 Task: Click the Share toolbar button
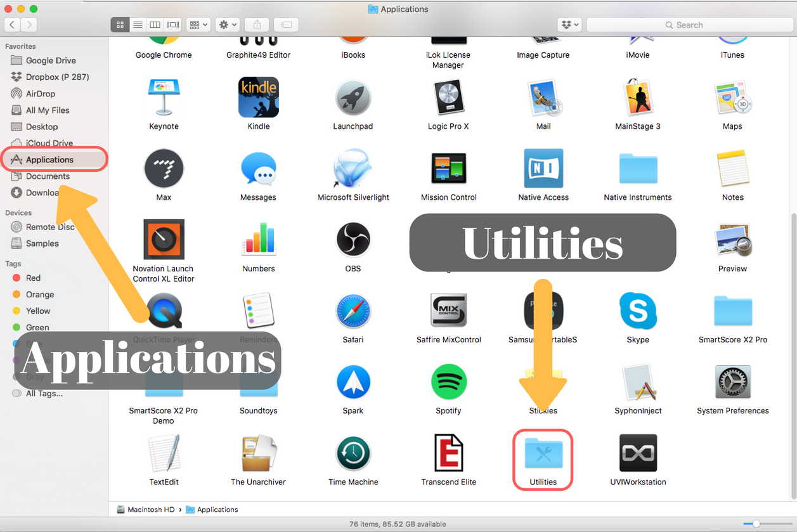(x=257, y=25)
